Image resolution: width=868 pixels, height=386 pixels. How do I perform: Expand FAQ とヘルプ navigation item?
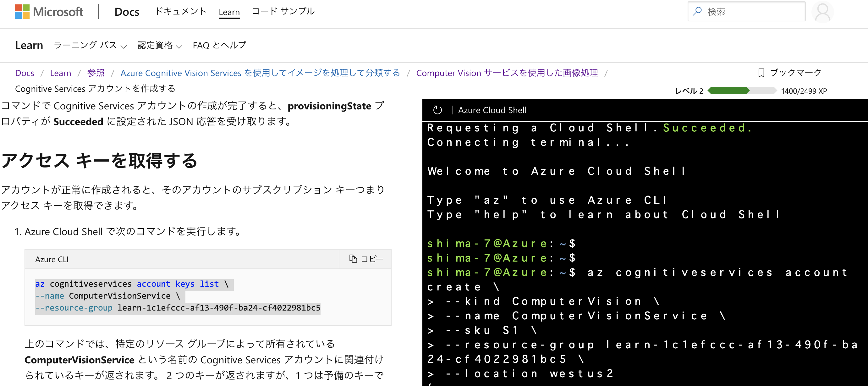(219, 45)
